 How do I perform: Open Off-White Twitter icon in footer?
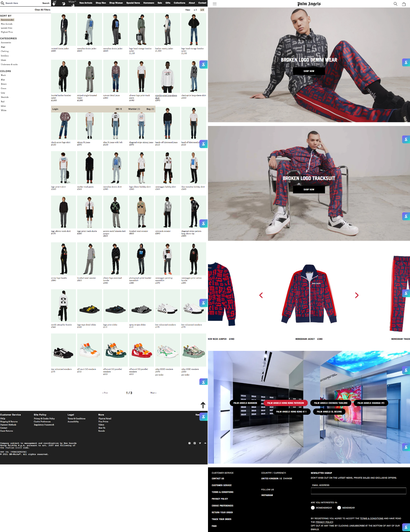(194, 443)
